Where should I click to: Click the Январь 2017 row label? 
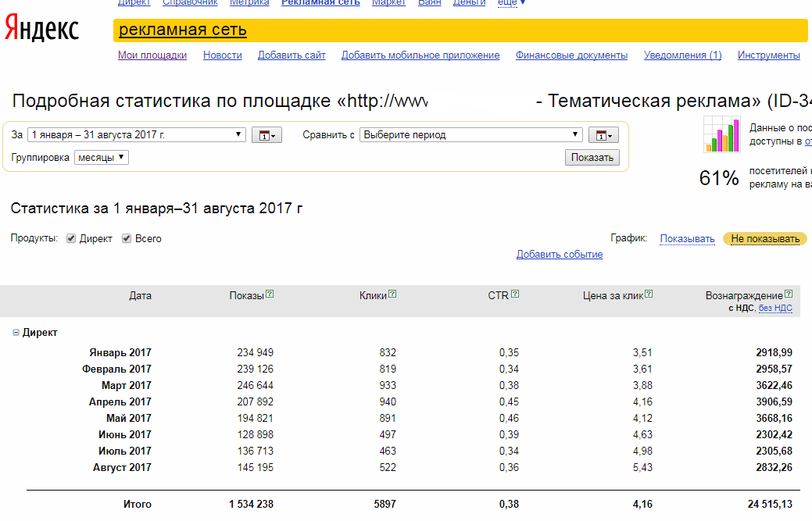pos(120,353)
